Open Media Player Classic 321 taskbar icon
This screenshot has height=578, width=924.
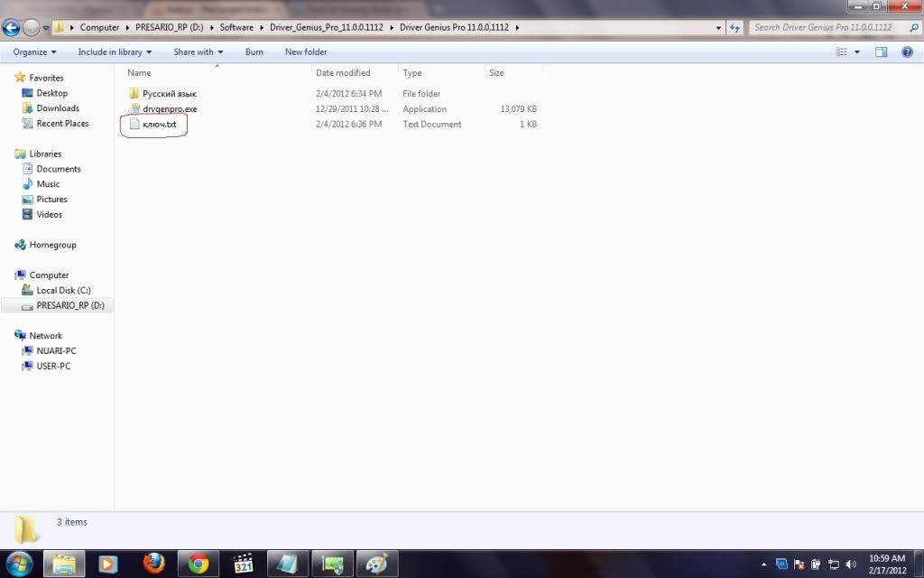pyautogui.click(x=243, y=564)
